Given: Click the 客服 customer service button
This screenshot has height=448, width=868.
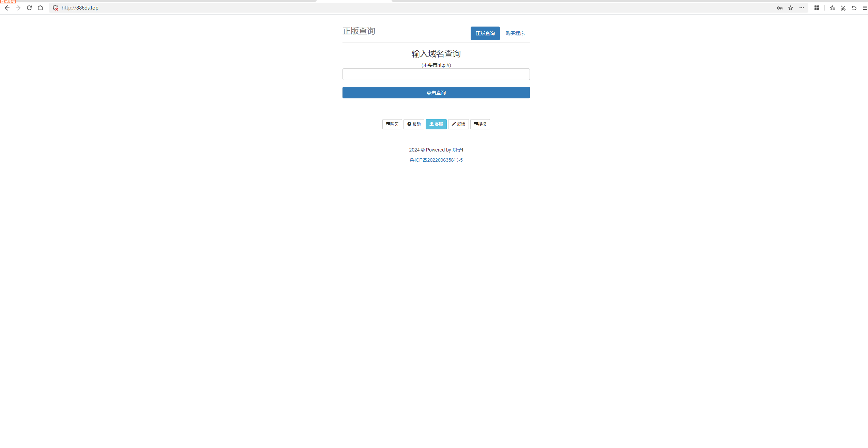Looking at the screenshot, I should (x=436, y=124).
